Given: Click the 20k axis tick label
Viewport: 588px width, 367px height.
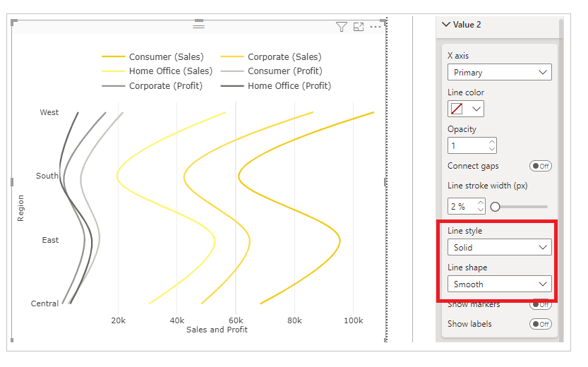Looking at the screenshot, I should (118, 320).
